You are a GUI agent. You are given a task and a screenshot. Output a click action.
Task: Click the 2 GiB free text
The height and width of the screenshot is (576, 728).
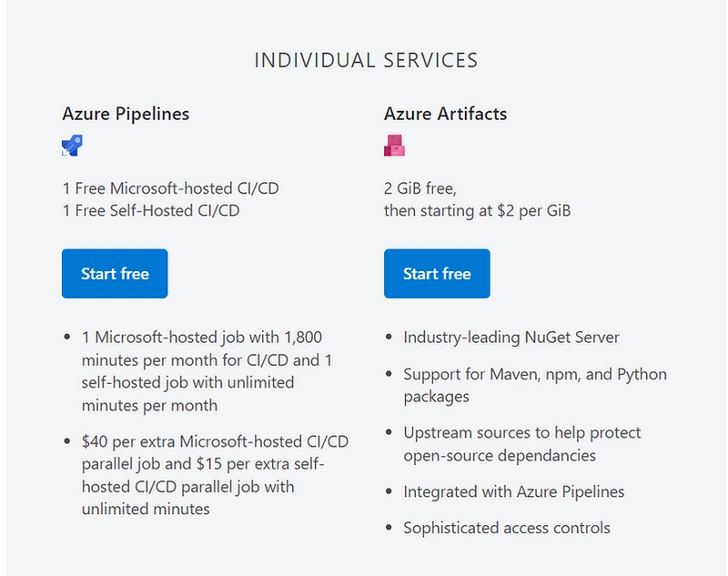pyautogui.click(x=420, y=188)
